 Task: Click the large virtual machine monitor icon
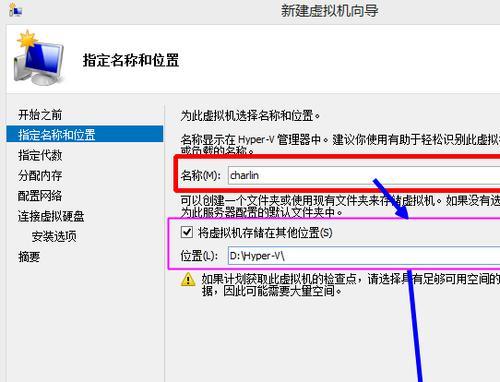point(38,58)
